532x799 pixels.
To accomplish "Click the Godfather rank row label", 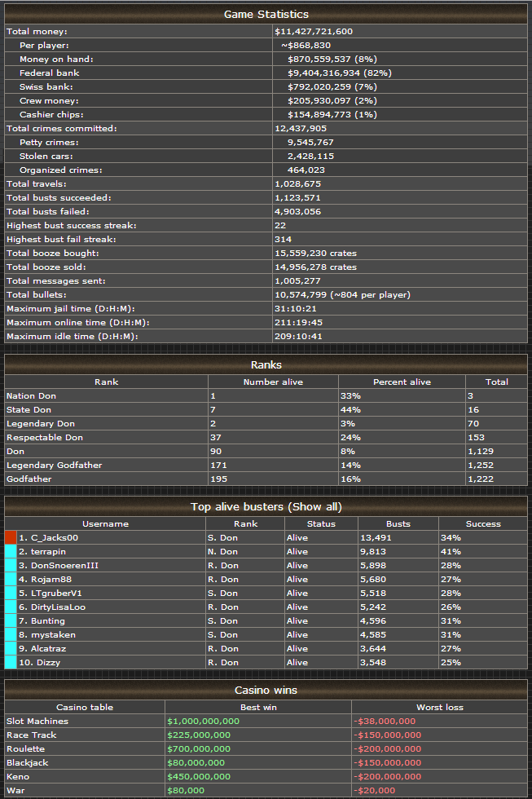I will coord(29,479).
